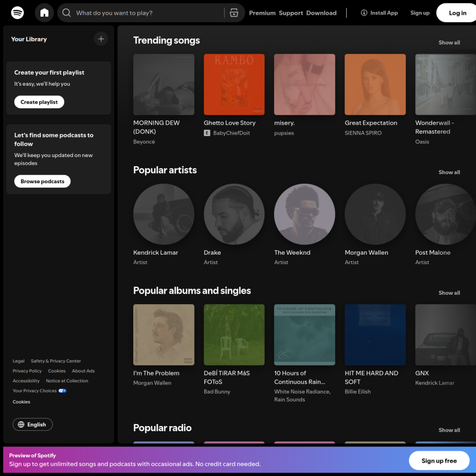Show all Popular radio
This screenshot has height=476, width=476.
449,430
